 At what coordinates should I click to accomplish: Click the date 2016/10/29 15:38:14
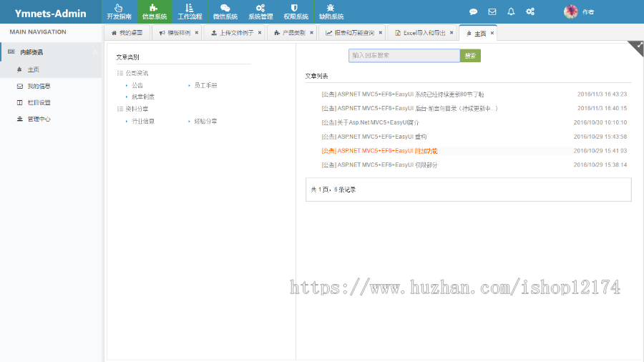600,165
